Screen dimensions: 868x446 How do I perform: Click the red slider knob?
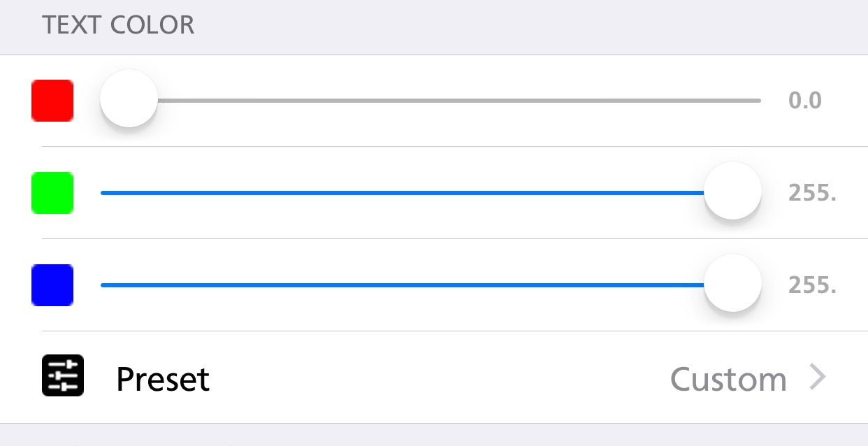point(129,99)
